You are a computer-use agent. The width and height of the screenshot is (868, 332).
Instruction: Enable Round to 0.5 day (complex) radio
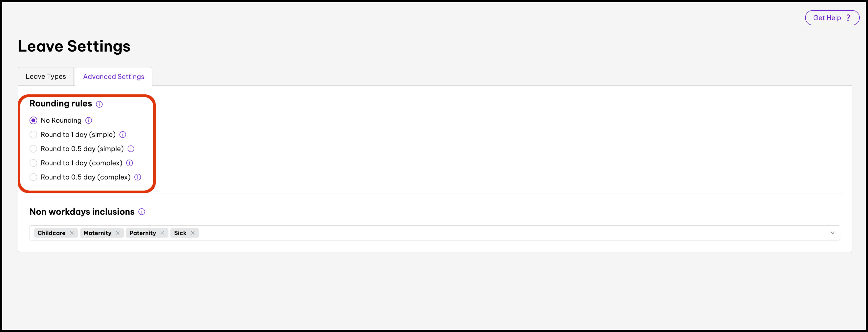(33, 177)
